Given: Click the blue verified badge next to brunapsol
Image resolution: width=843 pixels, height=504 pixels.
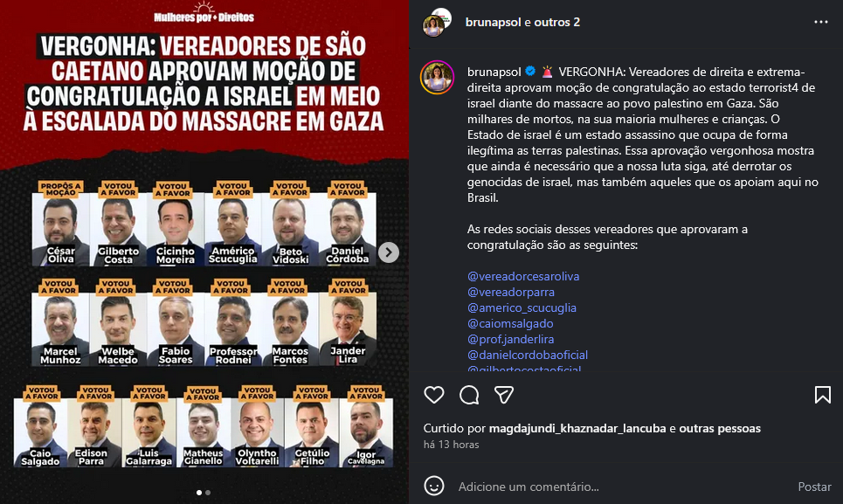Looking at the screenshot, I should [x=530, y=71].
